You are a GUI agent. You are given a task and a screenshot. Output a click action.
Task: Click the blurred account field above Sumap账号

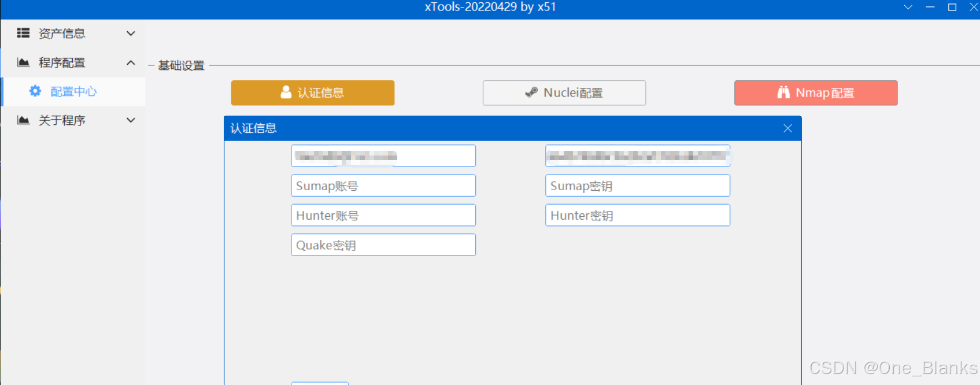tap(383, 156)
